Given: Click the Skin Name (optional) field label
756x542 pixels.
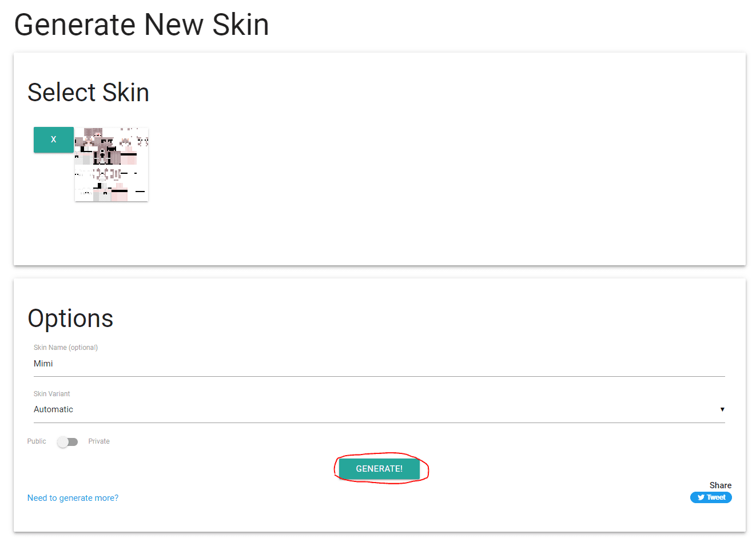Looking at the screenshot, I should pyautogui.click(x=66, y=348).
